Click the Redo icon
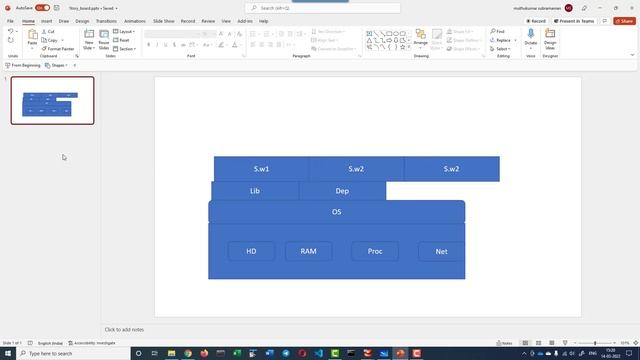The width and height of the screenshot is (640, 360). coord(11,40)
